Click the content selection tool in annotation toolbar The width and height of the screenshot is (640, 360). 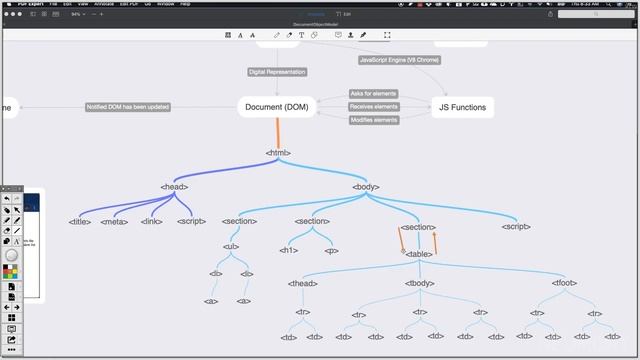click(228, 35)
